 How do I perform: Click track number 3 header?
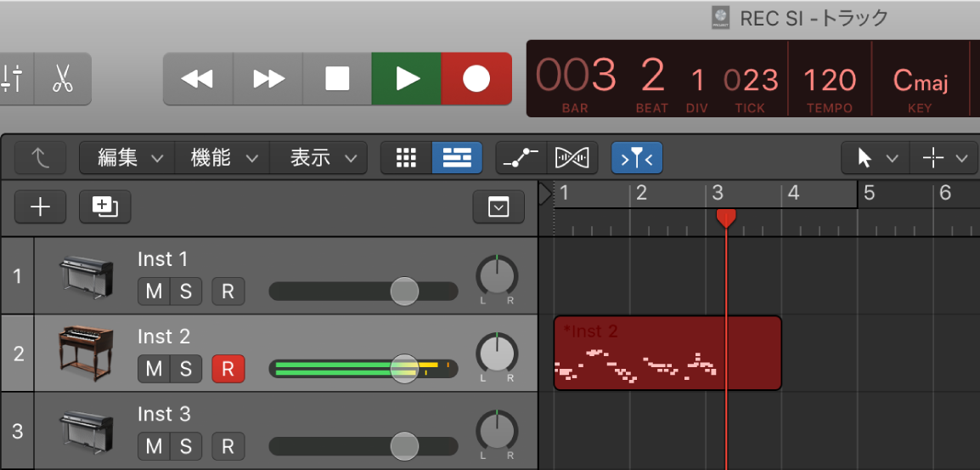click(x=18, y=431)
